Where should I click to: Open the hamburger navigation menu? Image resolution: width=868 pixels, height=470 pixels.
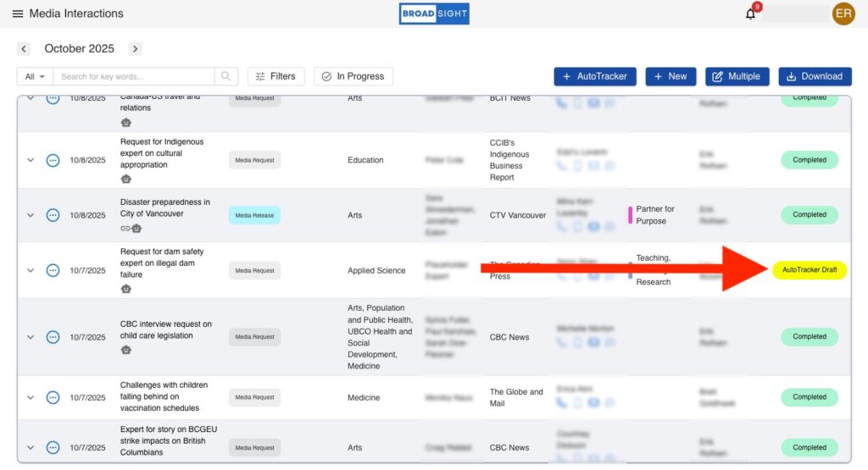[18, 14]
